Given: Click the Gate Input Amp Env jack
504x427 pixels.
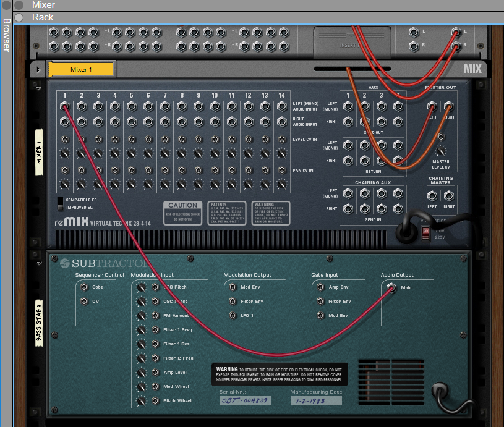Looking at the screenshot, I should coord(320,287).
